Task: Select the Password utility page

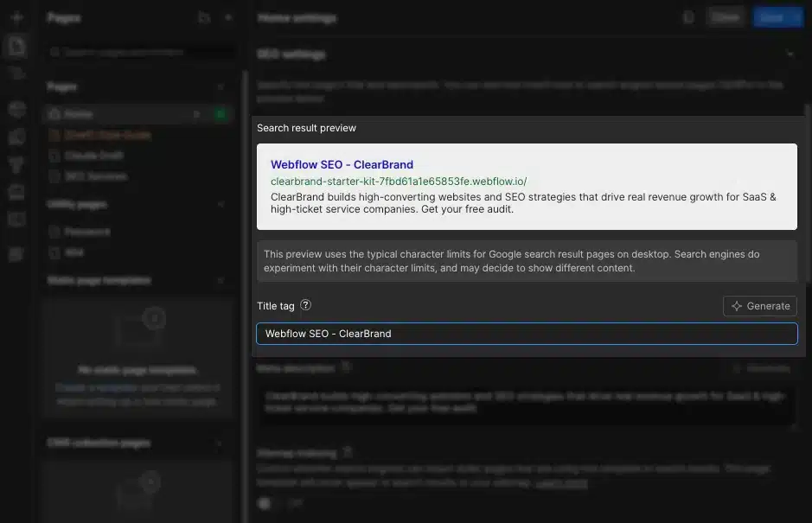Action: [87, 232]
